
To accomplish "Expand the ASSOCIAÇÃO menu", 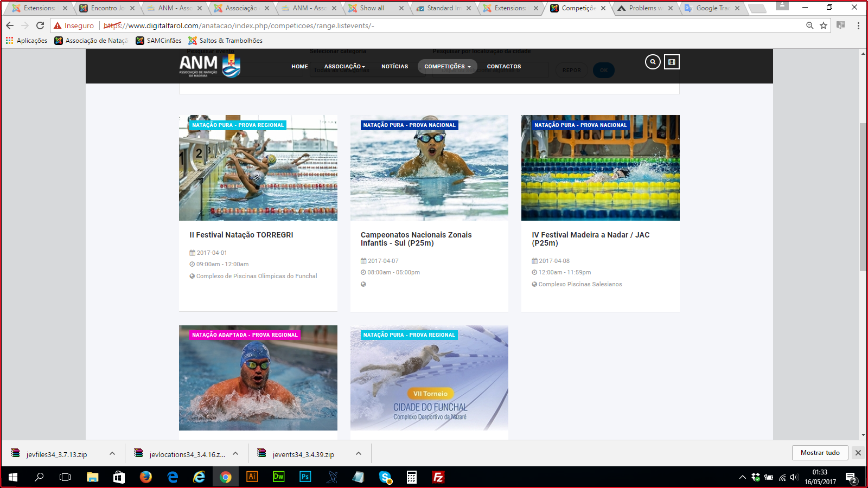I will [x=344, y=67].
